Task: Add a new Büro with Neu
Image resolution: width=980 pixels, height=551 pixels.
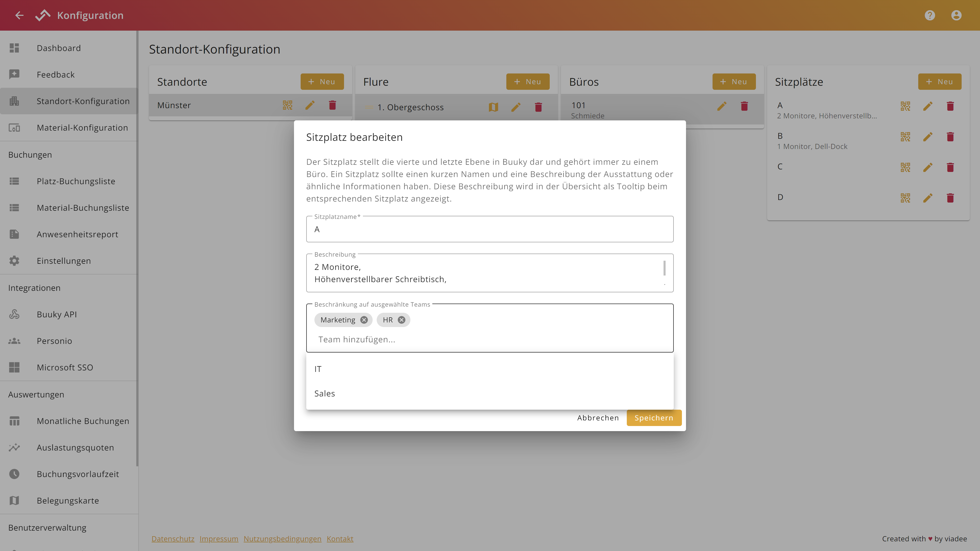Action: 734,82
